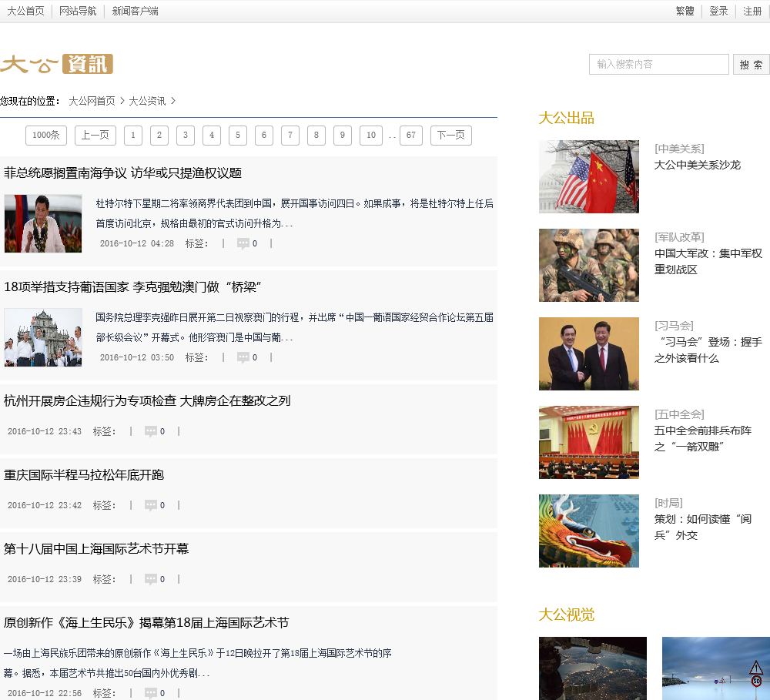Open headline 原创新作《海上生民乐》
770x700 pixels.
(146, 623)
